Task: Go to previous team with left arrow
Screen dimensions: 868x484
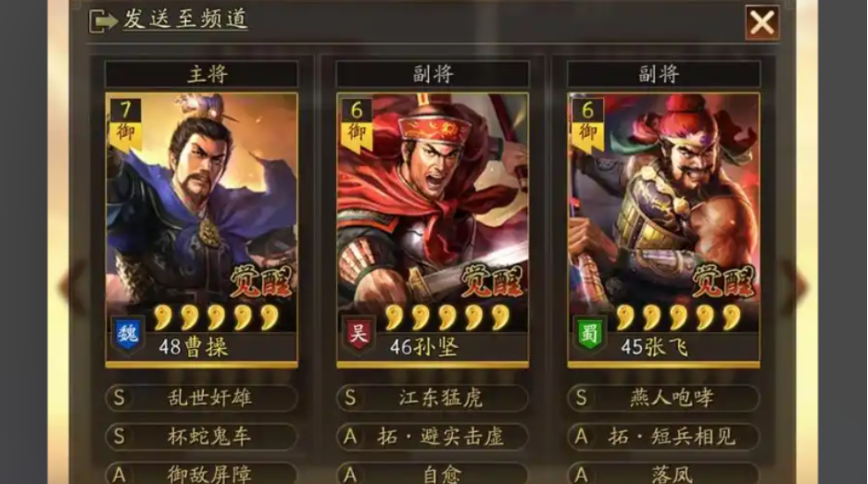Action: 73,285
